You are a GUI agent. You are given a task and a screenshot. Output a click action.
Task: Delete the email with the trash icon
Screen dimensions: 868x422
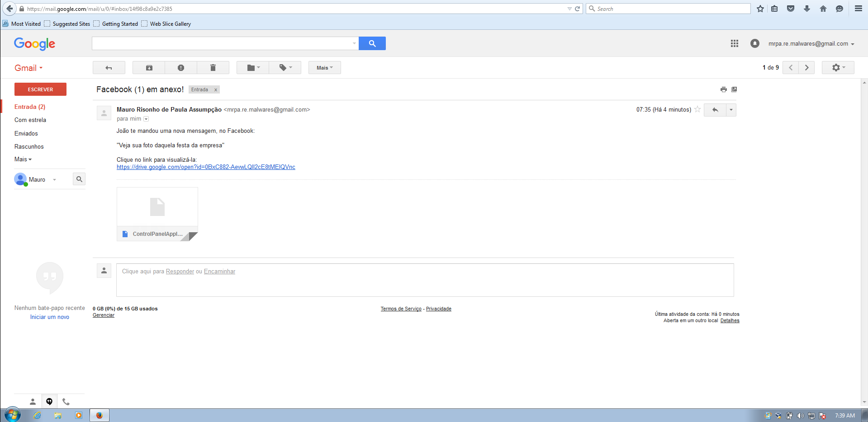tap(213, 68)
